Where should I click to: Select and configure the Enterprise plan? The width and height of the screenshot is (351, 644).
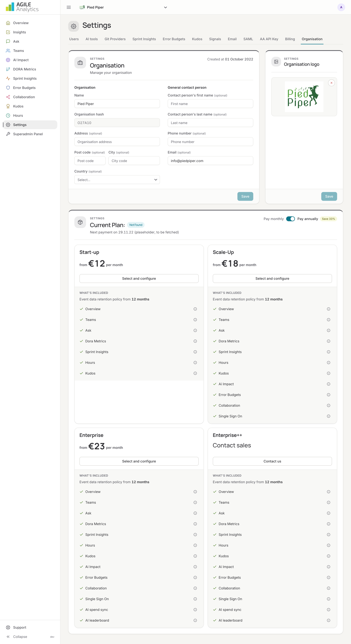(x=139, y=461)
